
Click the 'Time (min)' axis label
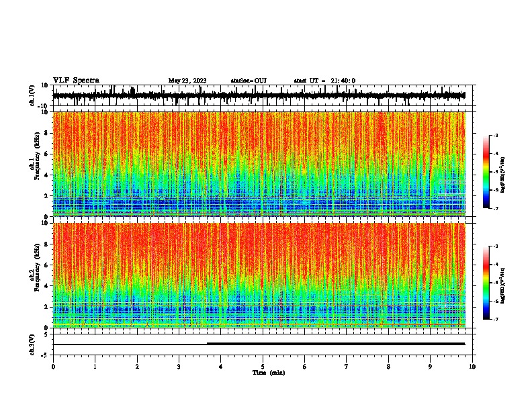coord(269,373)
